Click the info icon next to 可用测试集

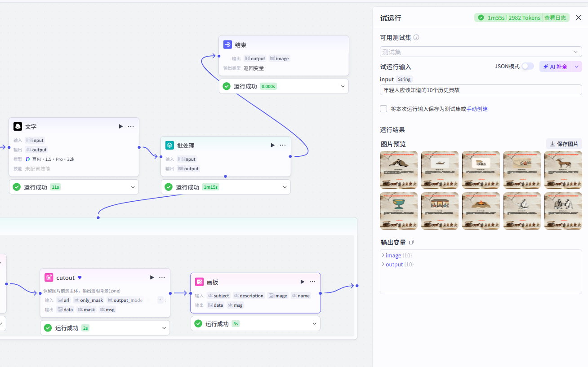point(416,37)
